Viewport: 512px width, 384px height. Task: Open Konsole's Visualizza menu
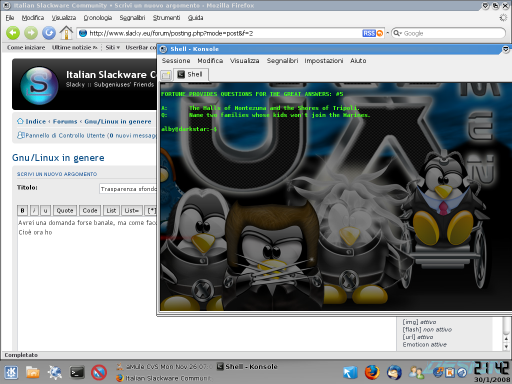245,61
